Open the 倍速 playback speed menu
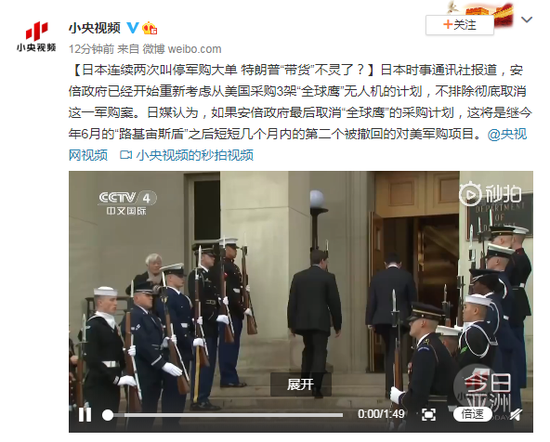 [x=472, y=414]
